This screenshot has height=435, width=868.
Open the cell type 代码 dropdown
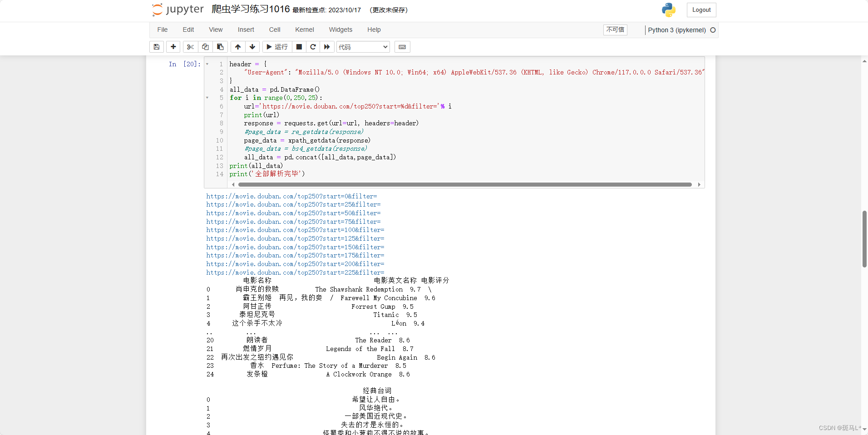tap(363, 47)
